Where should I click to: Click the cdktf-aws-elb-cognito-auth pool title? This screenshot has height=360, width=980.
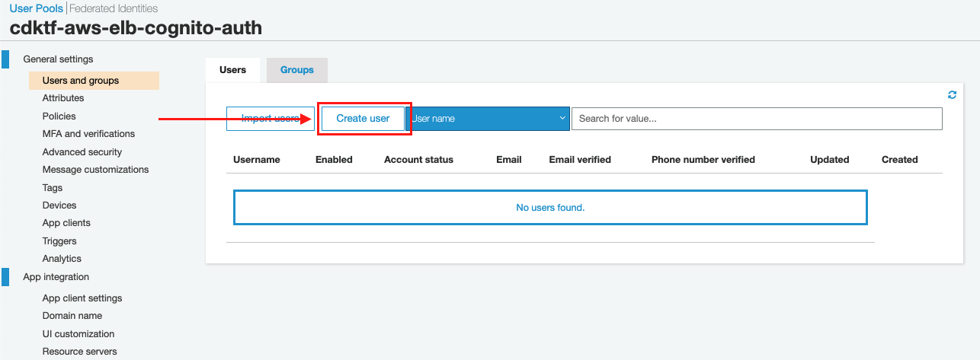tap(136, 28)
